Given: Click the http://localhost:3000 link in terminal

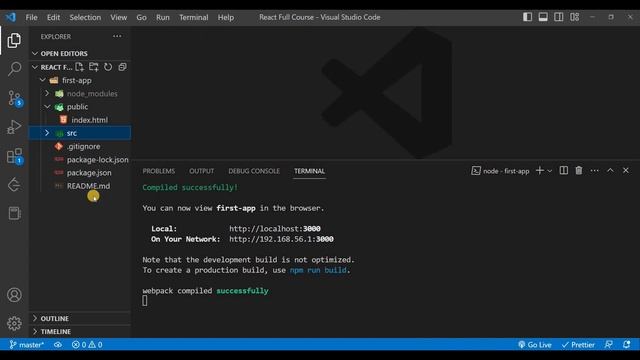Looking at the screenshot, I should [x=275, y=229].
